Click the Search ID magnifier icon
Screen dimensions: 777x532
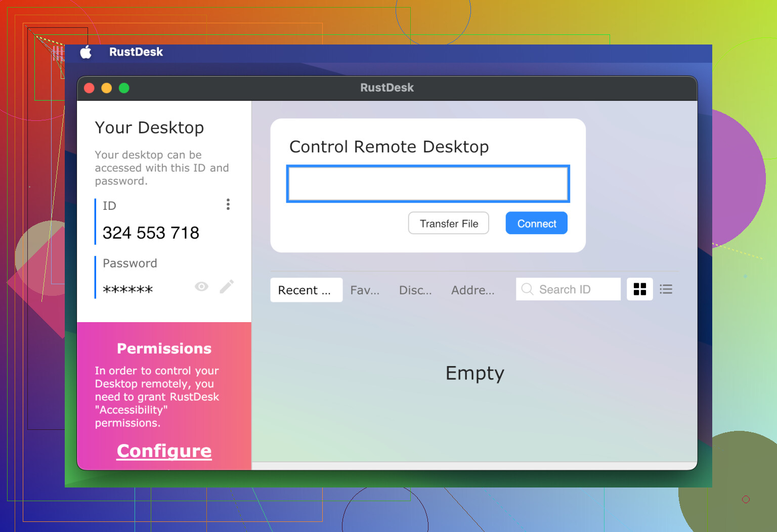pyautogui.click(x=527, y=289)
